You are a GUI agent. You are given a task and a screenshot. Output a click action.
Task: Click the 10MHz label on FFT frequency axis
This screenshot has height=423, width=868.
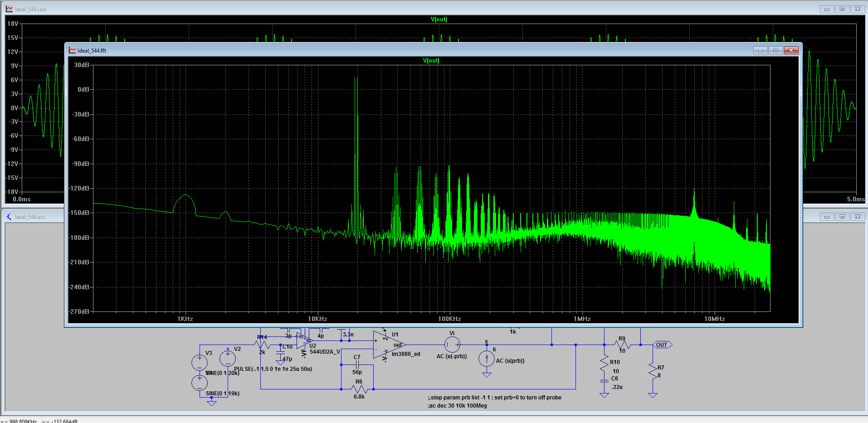coord(714,319)
